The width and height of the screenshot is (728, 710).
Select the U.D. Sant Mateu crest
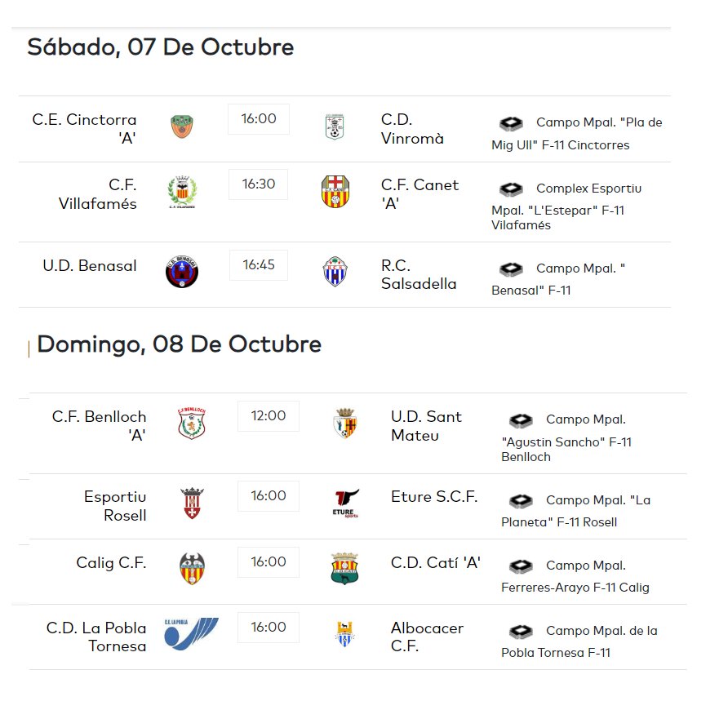[345, 423]
